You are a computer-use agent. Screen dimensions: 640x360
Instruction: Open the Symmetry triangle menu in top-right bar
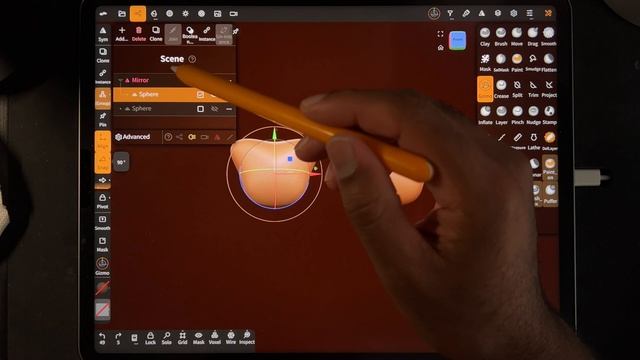coord(482,13)
